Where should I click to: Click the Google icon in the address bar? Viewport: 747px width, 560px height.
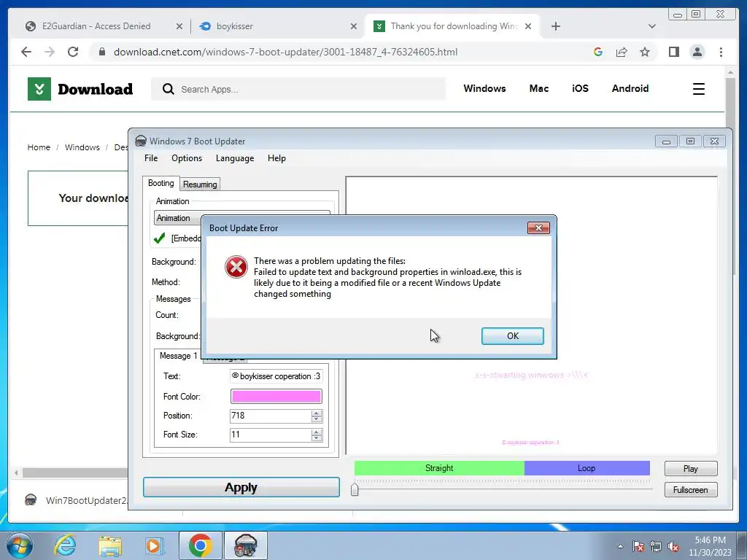point(598,52)
